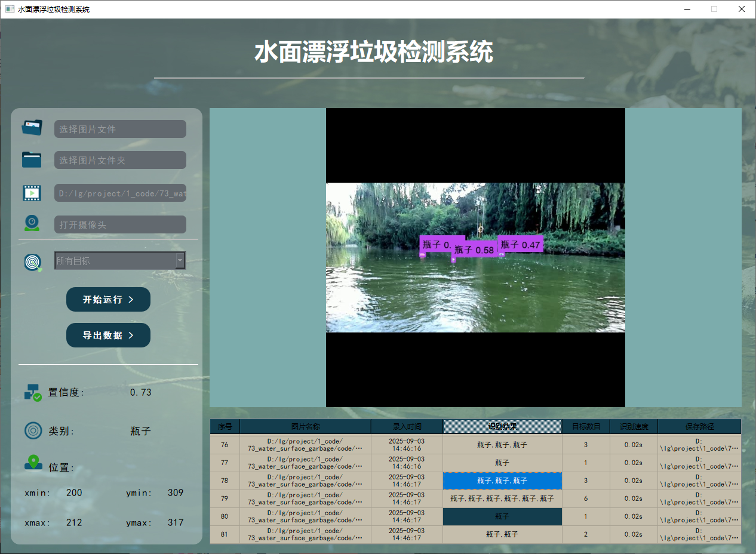The width and height of the screenshot is (756, 554).
Task: Click target count 2 in row 81
Action: pos(586,534)
